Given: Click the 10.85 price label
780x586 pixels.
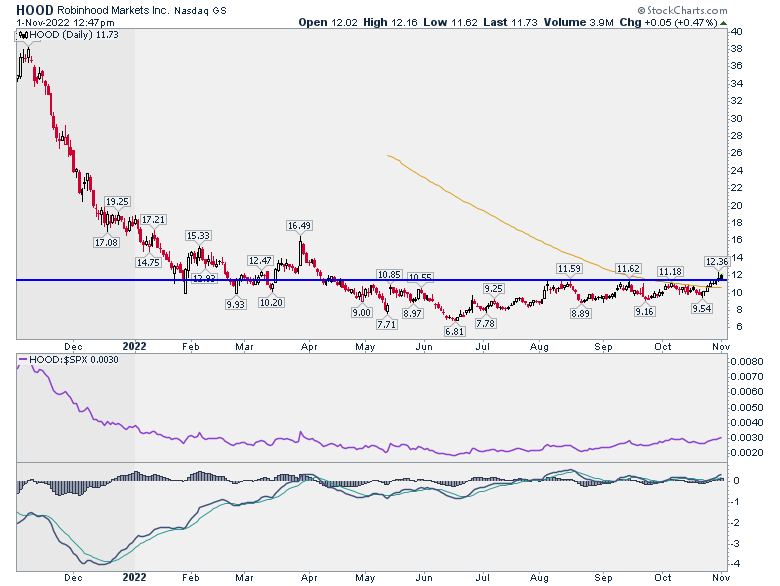Looking at the screenshot, I should coord(389,274).
